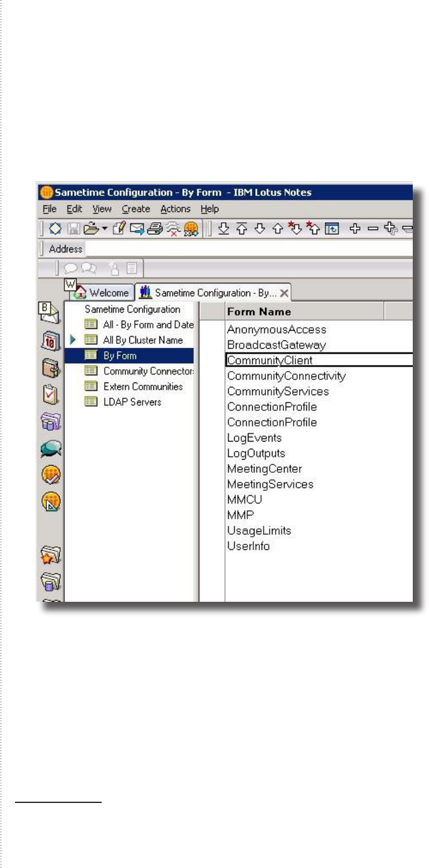Select the MMCU row

click(x=319, y=500)
